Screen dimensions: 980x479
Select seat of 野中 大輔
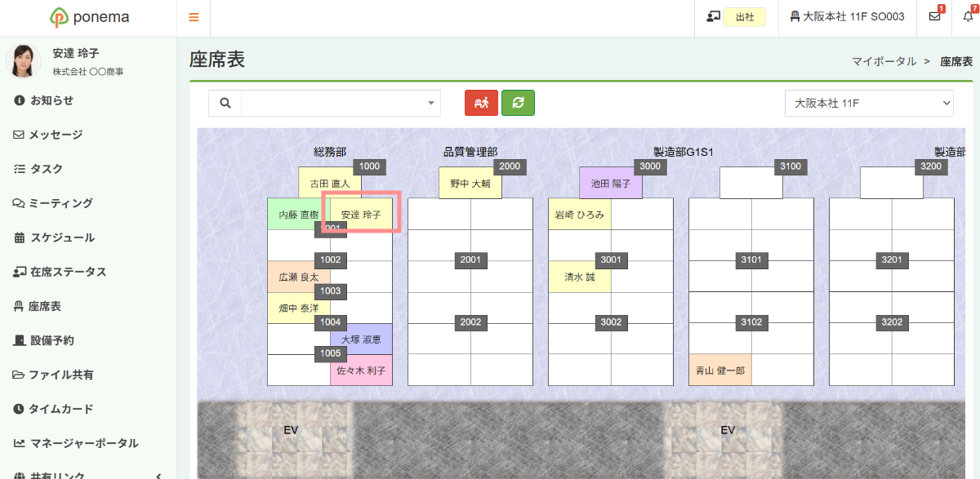[x=470, y=184]
